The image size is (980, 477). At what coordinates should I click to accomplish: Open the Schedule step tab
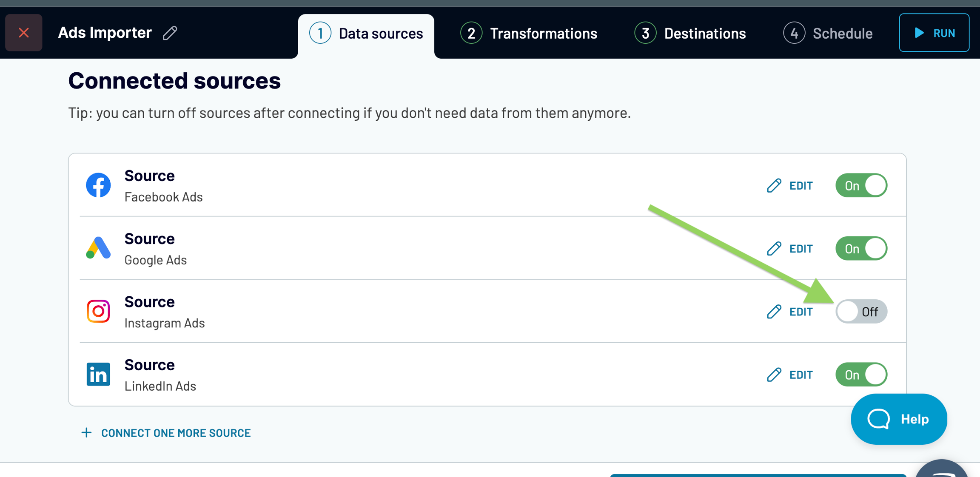point(828,33)
